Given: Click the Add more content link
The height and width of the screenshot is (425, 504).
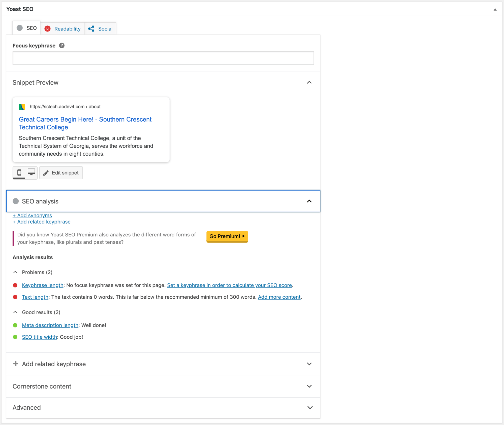Looking at the screenshot, I should point(279,297).
